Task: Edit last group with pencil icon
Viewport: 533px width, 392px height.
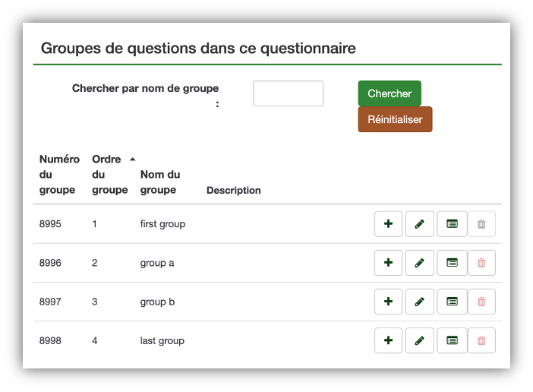Action: (419, 340)
